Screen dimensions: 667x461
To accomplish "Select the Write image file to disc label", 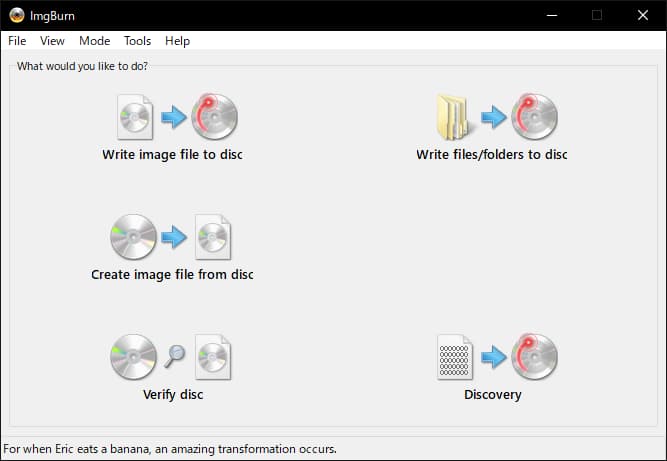I will point(172,154).
